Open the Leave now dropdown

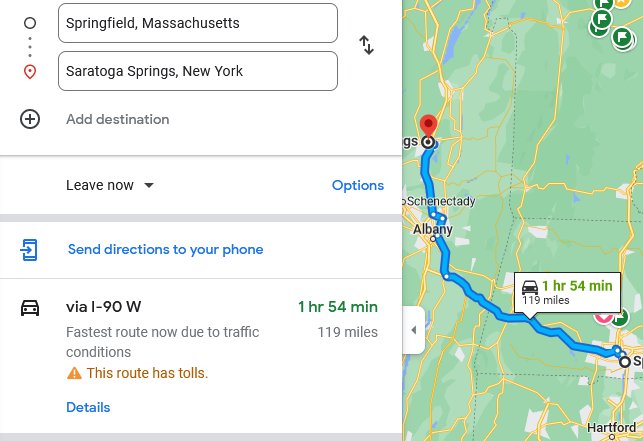click(110, 185)
